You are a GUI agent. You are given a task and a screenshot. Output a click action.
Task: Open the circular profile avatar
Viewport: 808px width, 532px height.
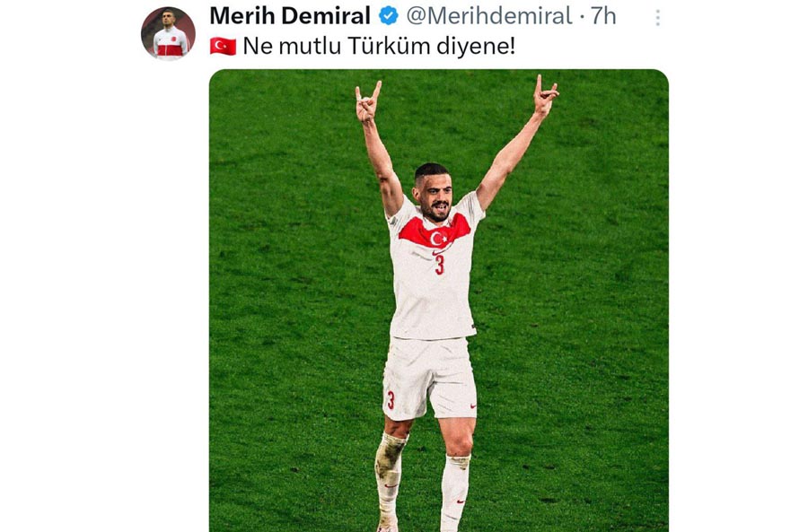point(168,34)
